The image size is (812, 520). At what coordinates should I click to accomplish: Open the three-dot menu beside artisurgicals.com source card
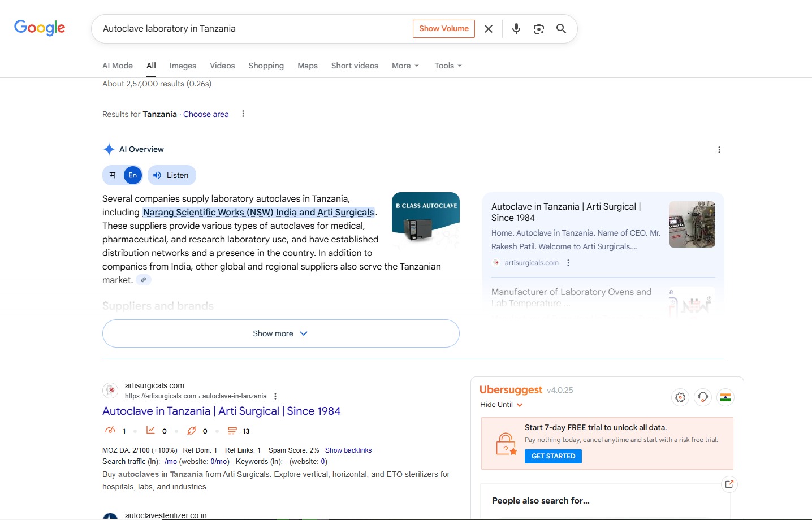(x=568, y=263)
